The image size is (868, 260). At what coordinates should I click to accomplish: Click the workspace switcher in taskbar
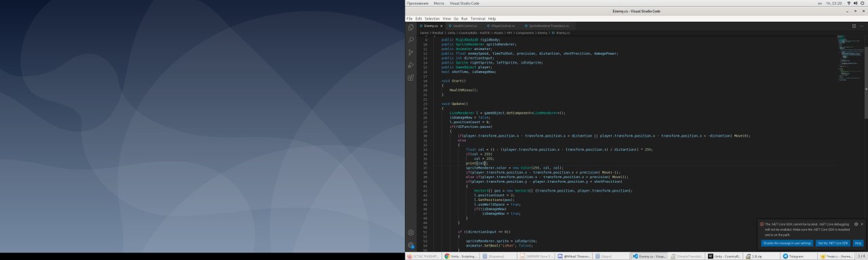point(862,257)
